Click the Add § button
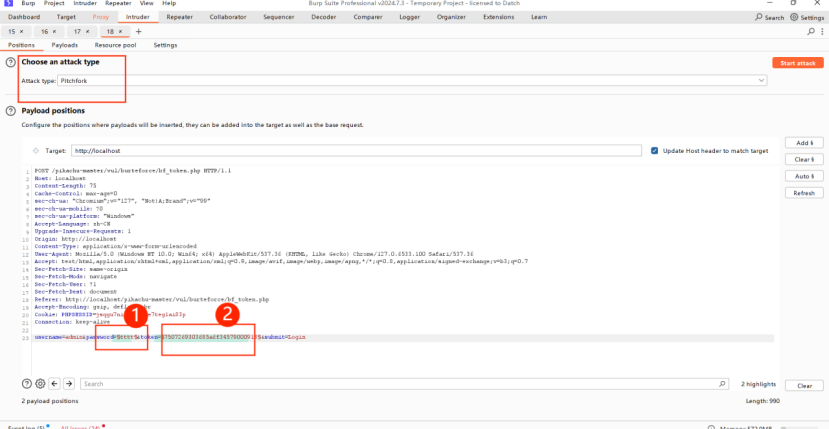829x429 pixels. (x=804, y=143)
